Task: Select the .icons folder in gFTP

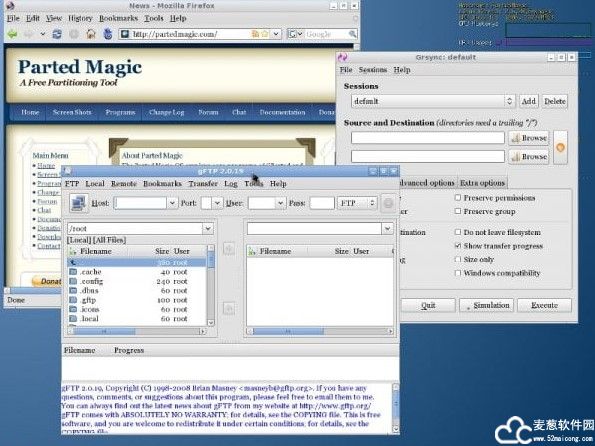Action: coord(137,309)
